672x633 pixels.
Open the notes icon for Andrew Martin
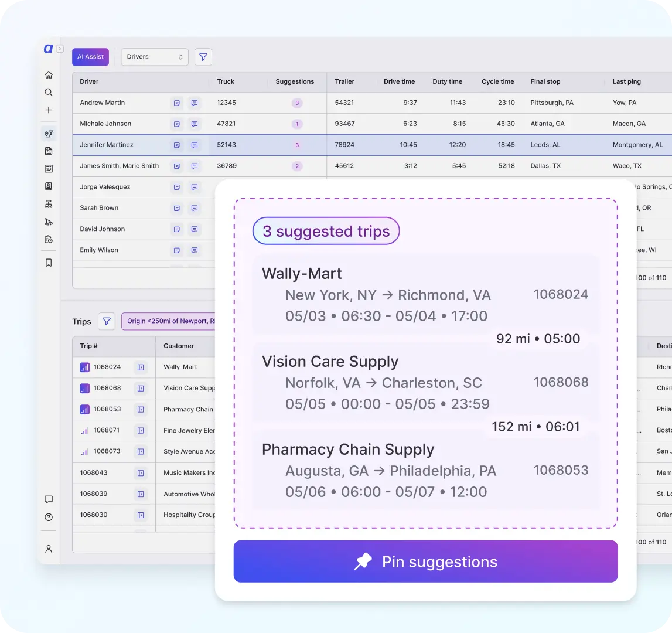coord(176,103)
